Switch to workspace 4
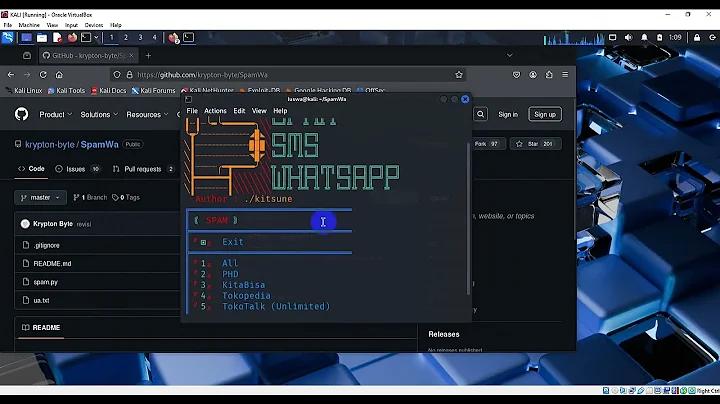Viewport: 720px width, 404px height. [x=155, y=38]
